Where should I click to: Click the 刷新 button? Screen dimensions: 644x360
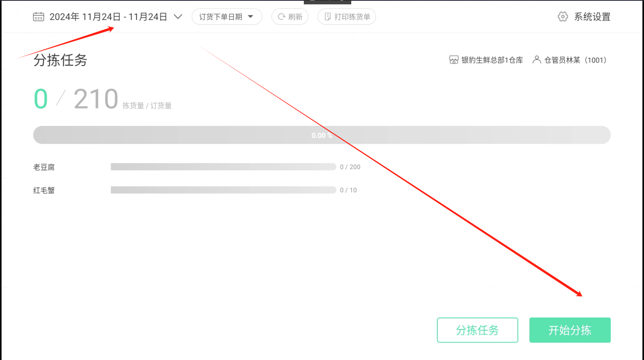(x=290, y=17)
